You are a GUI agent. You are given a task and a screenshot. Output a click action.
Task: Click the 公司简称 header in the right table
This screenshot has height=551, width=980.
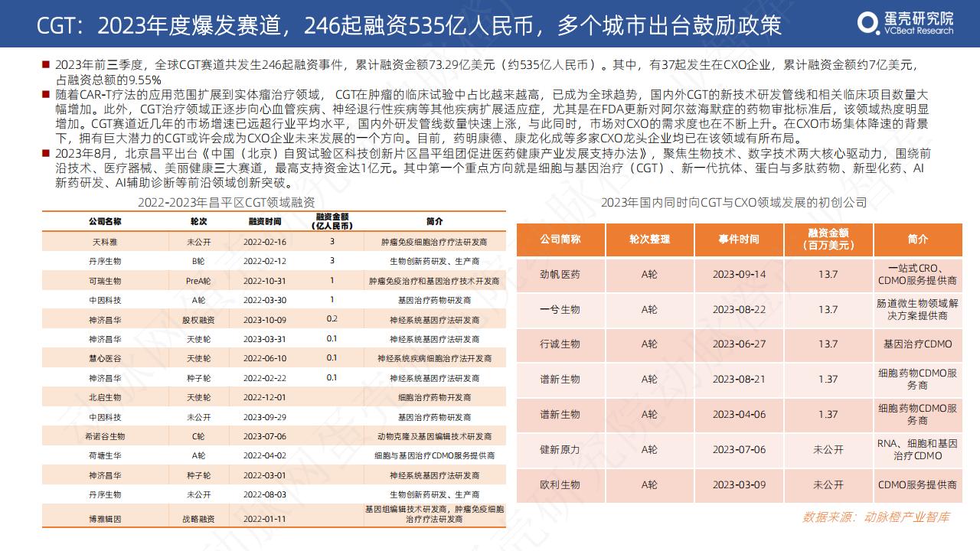click(x=560, y=240)
